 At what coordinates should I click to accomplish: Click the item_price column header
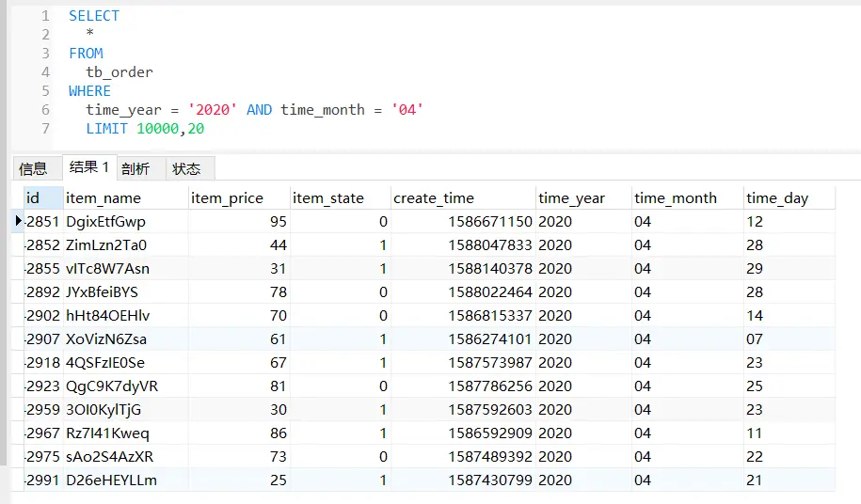[227, 197]
